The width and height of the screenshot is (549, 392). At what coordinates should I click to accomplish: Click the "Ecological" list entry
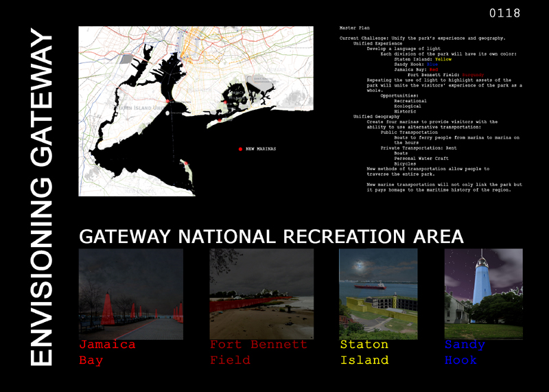click(408, 106)
